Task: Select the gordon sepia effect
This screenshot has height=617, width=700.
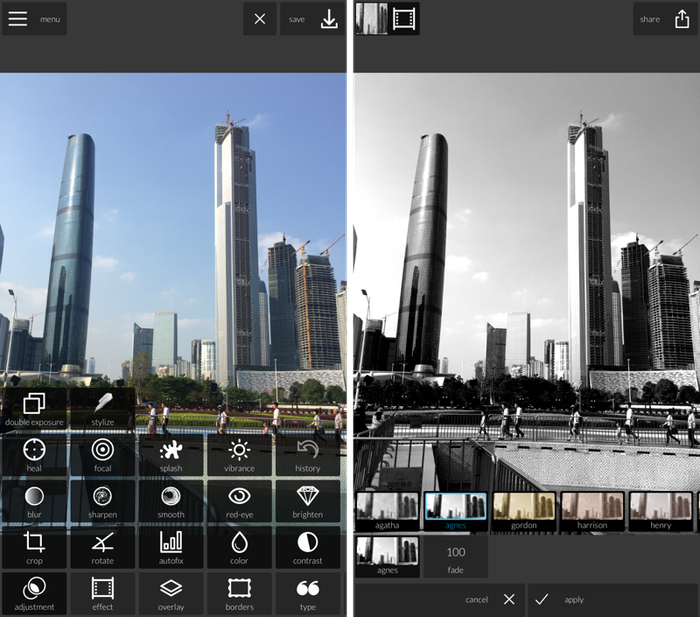Action: 524,511
